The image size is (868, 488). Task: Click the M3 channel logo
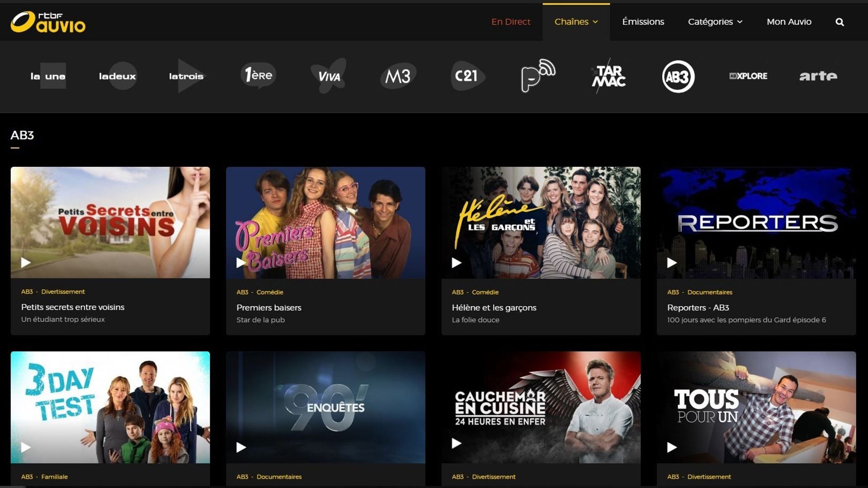tap(398, 76)
